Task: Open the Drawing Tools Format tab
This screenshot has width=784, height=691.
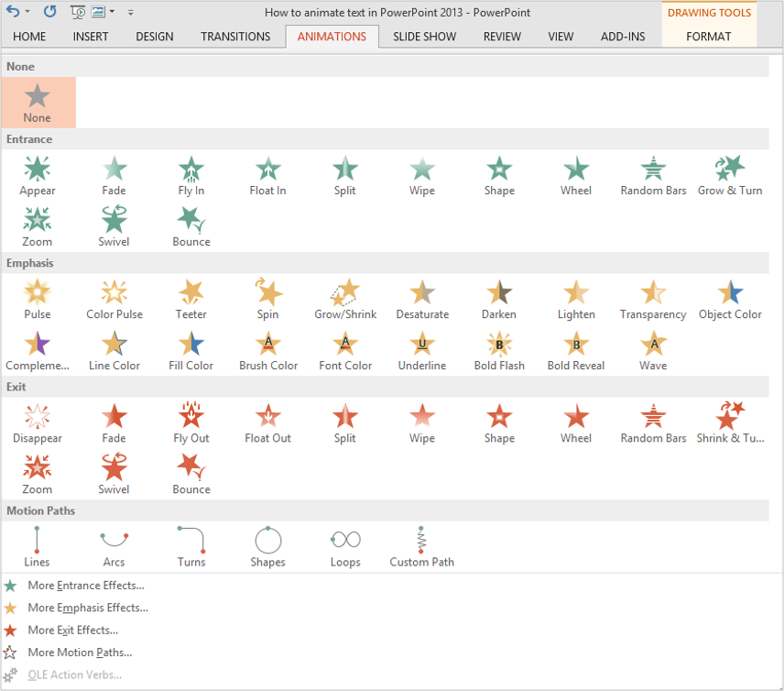Action: [x=709, y=37]
